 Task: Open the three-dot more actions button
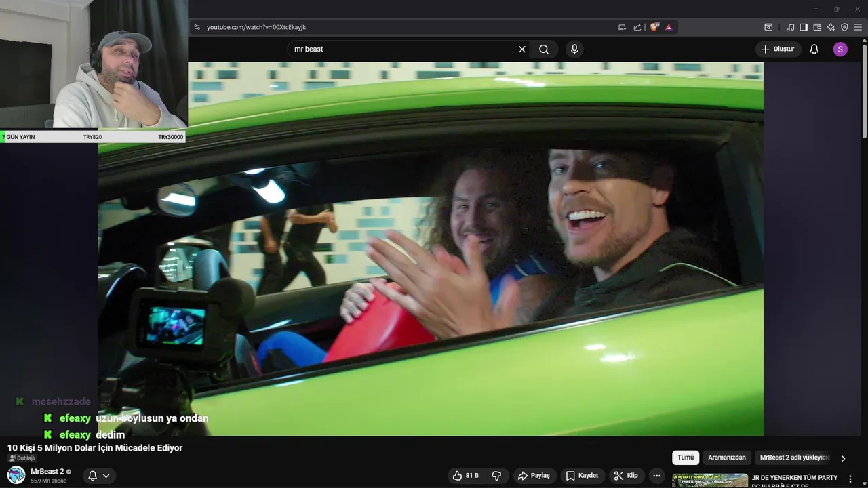656,476
